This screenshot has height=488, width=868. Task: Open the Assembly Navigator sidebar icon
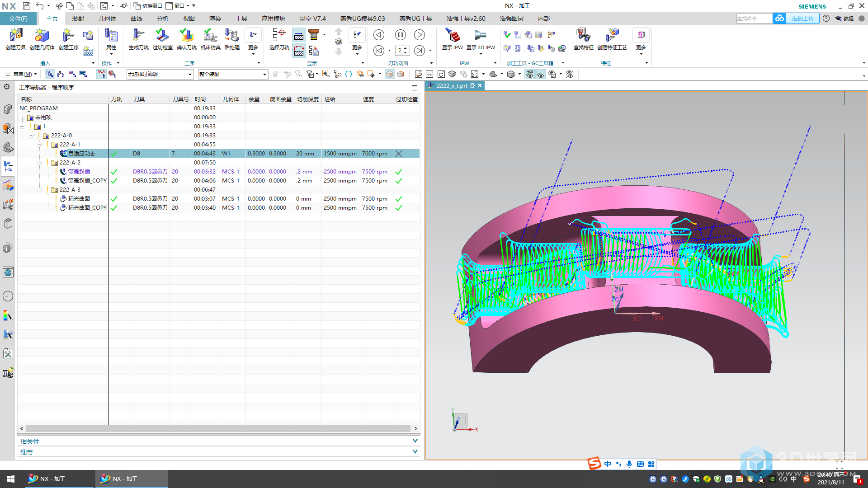(8, 109)
